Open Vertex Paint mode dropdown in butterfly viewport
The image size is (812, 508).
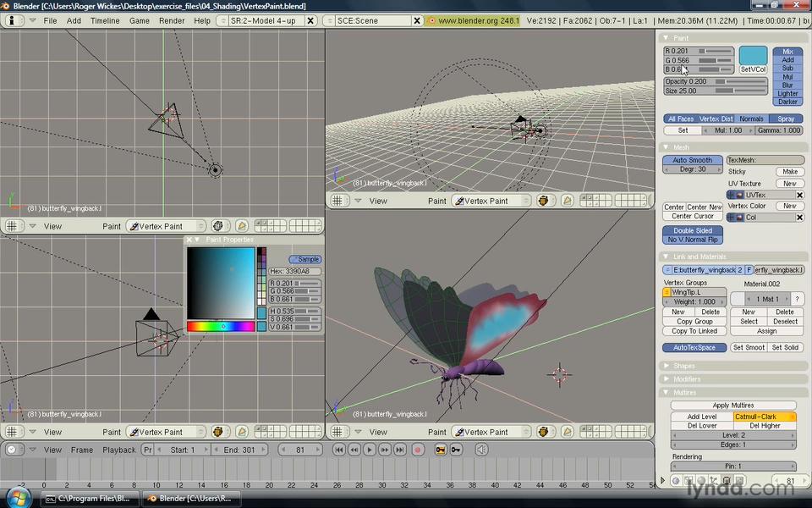pos(491,432)
